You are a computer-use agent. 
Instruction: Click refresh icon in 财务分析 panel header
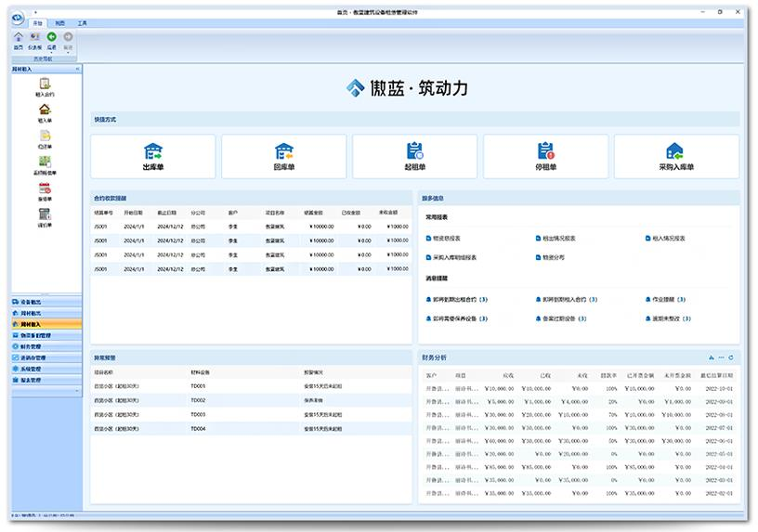(x=731, y=357)
